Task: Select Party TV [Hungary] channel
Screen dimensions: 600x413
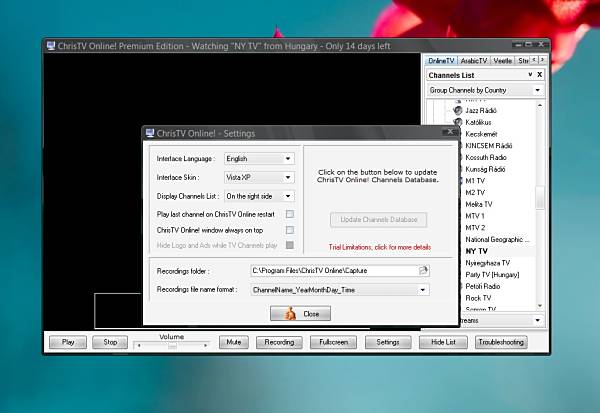Action: coord(492,275)
